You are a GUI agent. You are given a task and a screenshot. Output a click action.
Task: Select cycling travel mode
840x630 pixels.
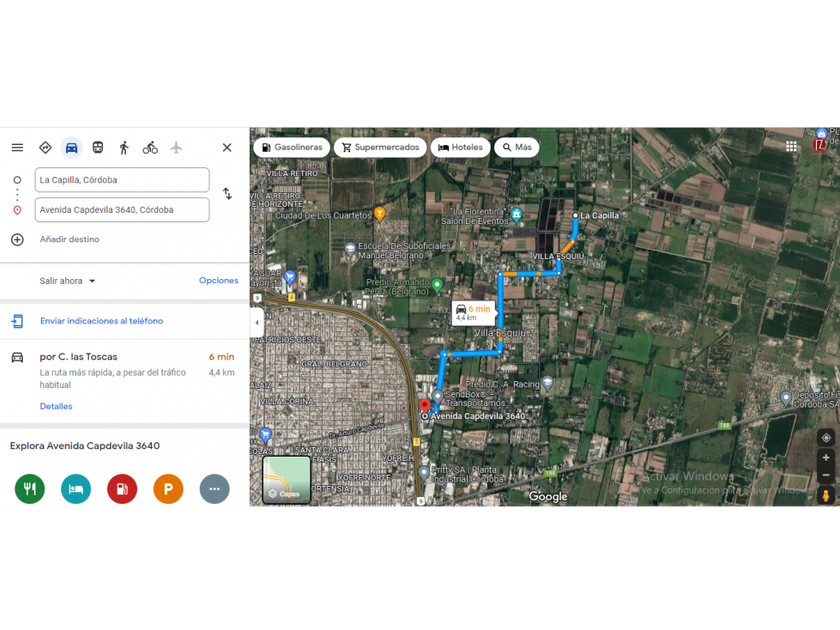pyautogui.click(x=150, y=147)
